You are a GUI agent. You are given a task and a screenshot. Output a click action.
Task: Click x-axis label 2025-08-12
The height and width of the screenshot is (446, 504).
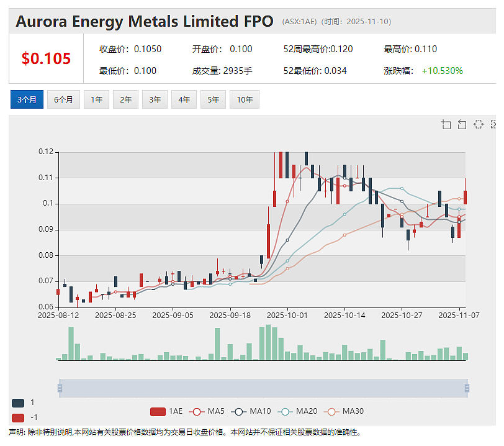(x=58, y=316)
